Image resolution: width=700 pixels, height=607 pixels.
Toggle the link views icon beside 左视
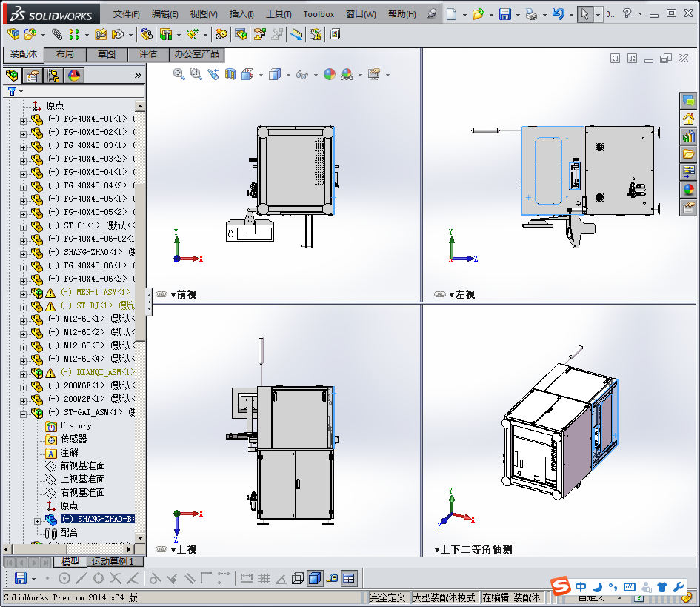[440, 294]
